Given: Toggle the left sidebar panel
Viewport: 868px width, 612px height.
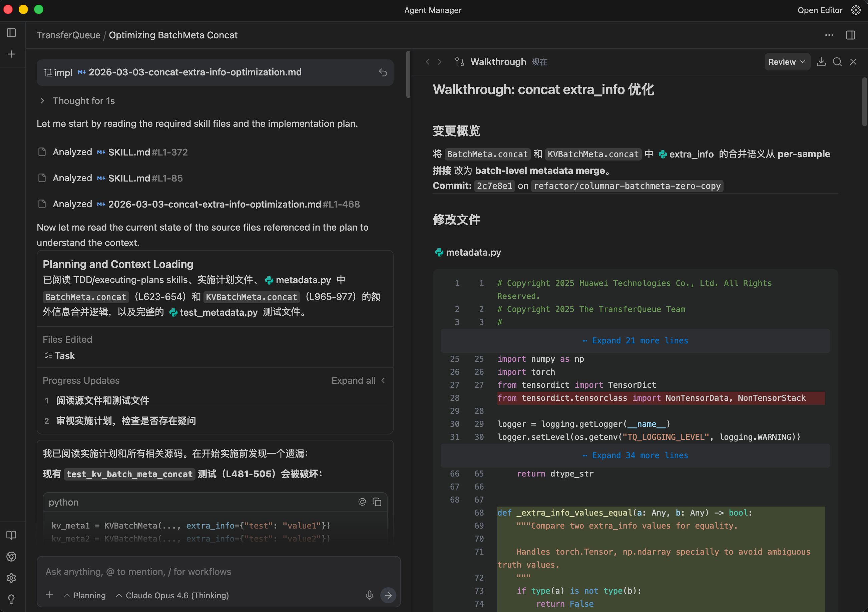Looking at the screenshot, I should [11, 33].
